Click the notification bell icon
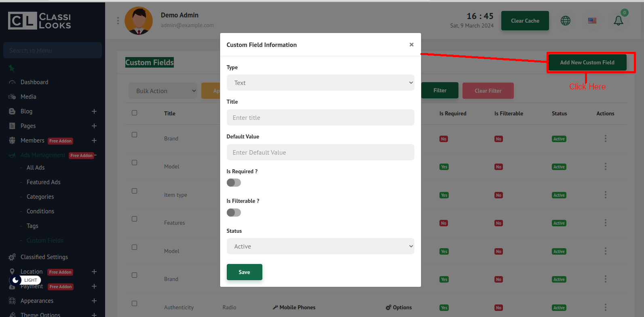Image resolution: width=644 pixels, height=317 pixels. [618, 21]
